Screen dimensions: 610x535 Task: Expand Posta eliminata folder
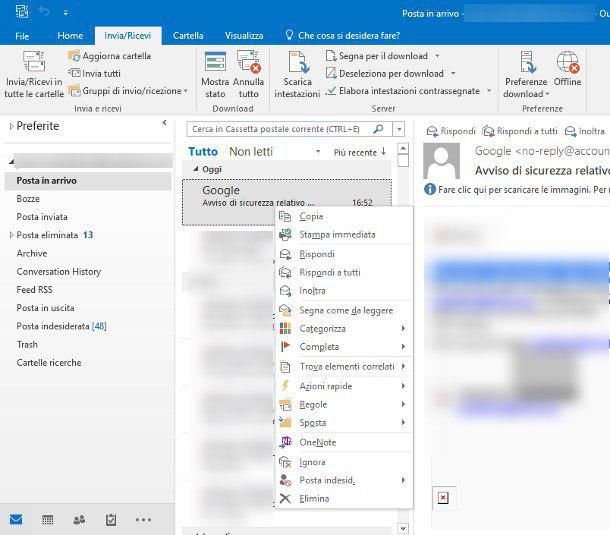[11, 235]
